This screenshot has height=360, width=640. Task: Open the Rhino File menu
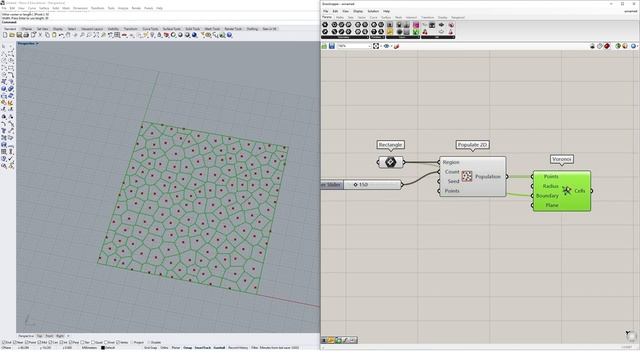[4, 8]
